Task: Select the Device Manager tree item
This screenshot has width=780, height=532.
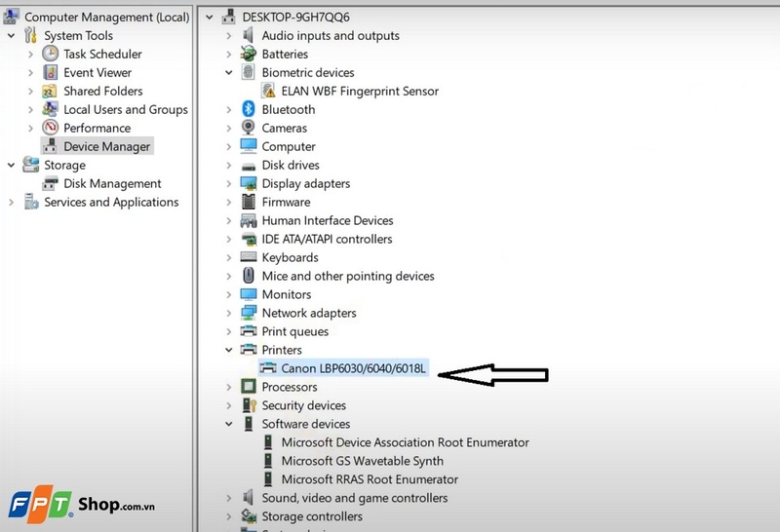Action: [106, 146]
